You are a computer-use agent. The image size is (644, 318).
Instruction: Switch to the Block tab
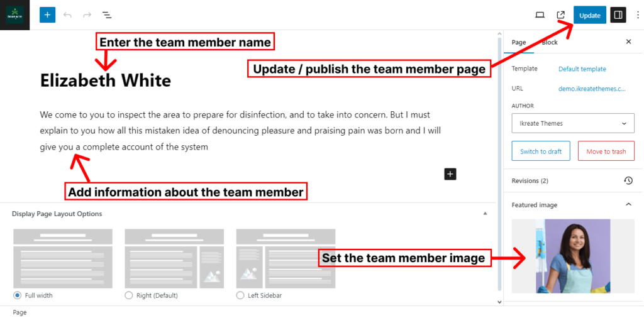550,42
